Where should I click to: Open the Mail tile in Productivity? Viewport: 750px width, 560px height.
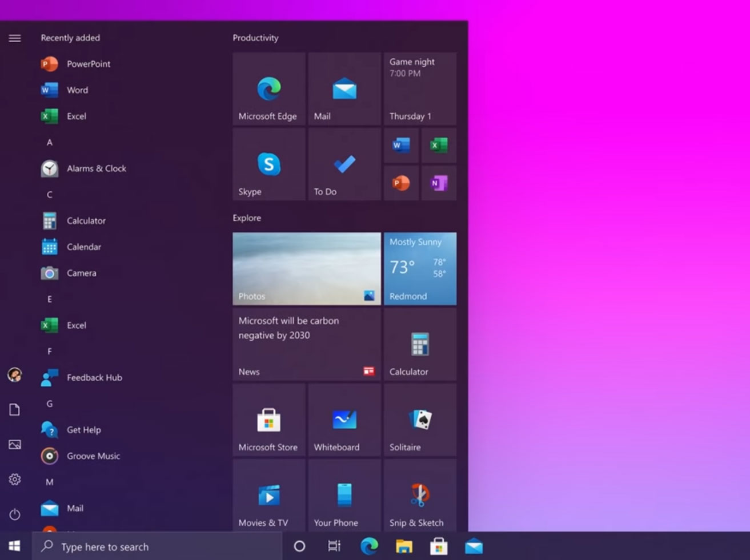[x=344, y=89]
